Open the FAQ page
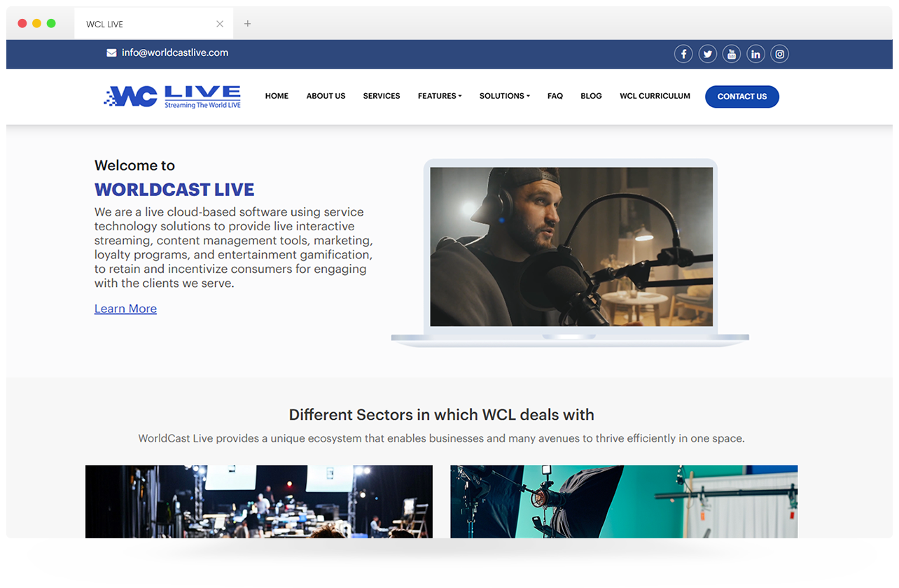The height and width of the screenshot is (588, 899). click(555, 96)
